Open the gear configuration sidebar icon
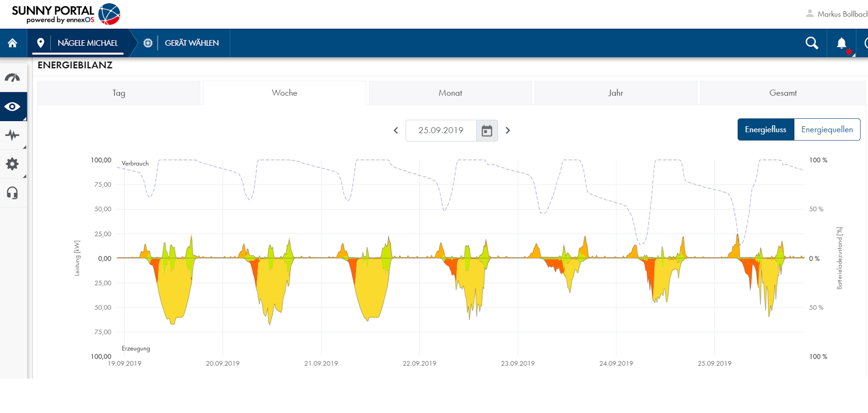 [13, 164]
